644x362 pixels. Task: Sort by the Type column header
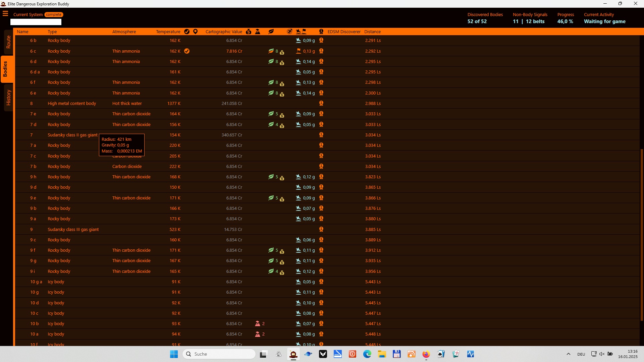pyautogui.click(x=52, y=32)
